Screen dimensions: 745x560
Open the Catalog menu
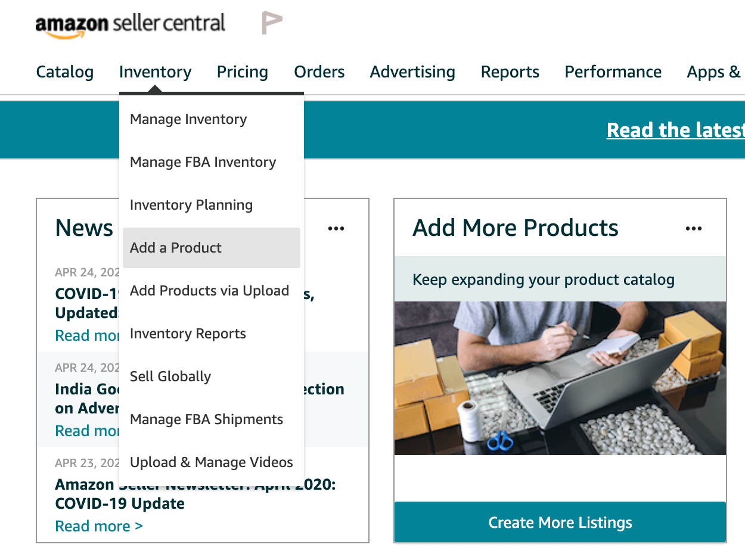65,72
